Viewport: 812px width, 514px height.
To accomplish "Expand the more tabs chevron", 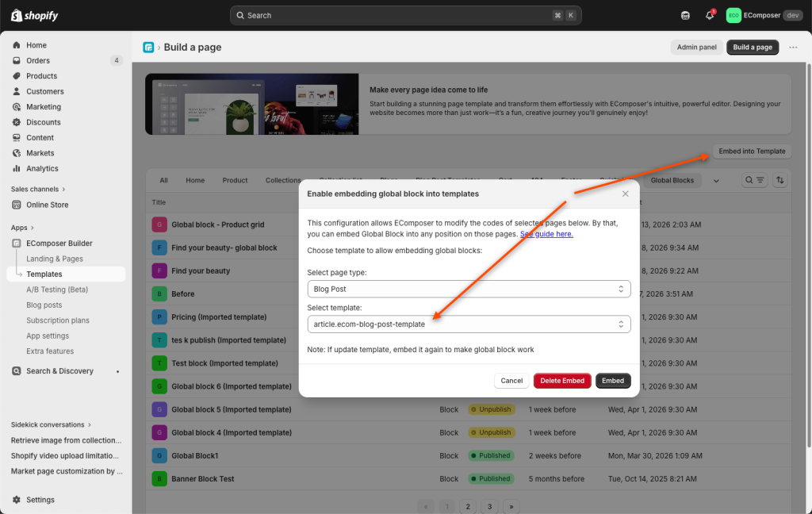I will coord(716,181).
